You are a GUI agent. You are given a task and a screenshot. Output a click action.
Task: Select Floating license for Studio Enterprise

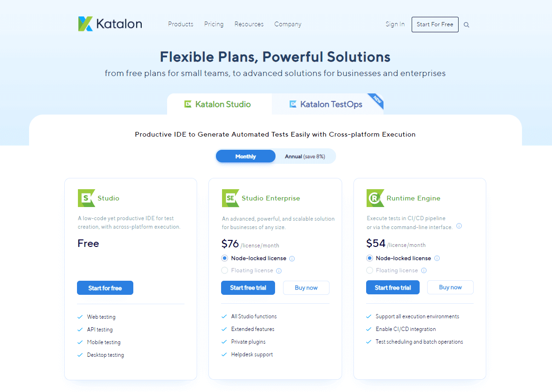(x=225, y=270)
